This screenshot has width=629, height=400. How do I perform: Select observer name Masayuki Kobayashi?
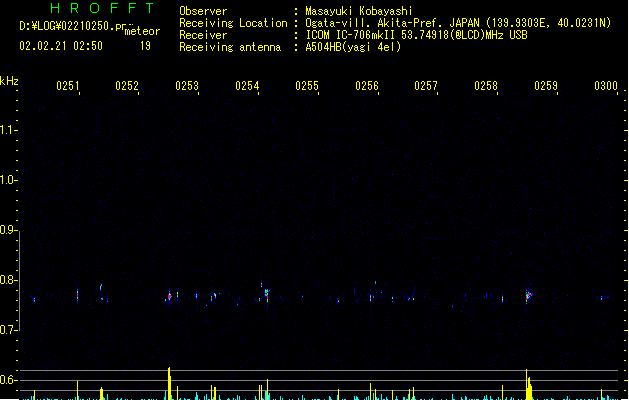click(x=359, y=11)
